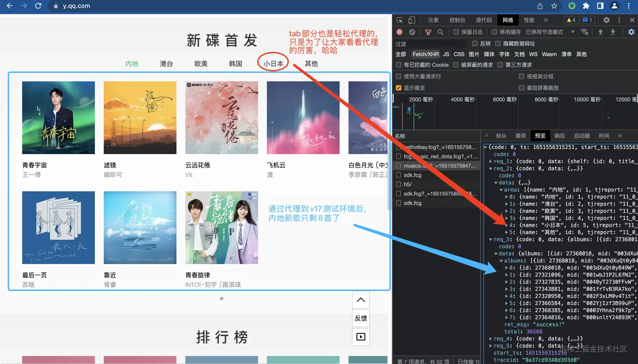Select the 欧美 category tab
This screenshot has width=638, height=364.
coord(201,64)
